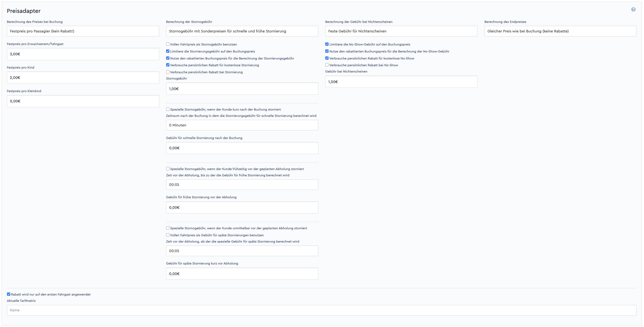Open the Aktuelle Tarifmatrix dropdown showing Keine

point(322,310)
